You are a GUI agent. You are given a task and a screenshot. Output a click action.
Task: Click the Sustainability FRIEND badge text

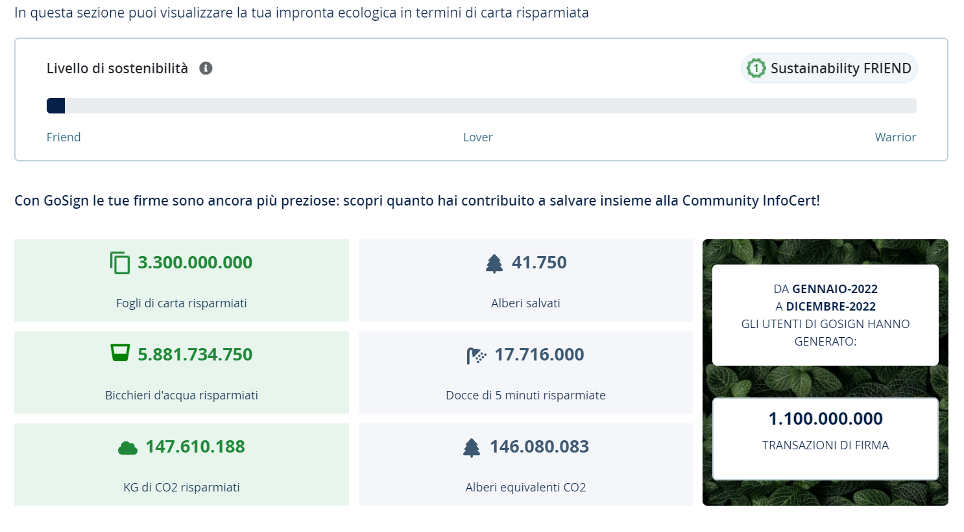tap(841, 69)
